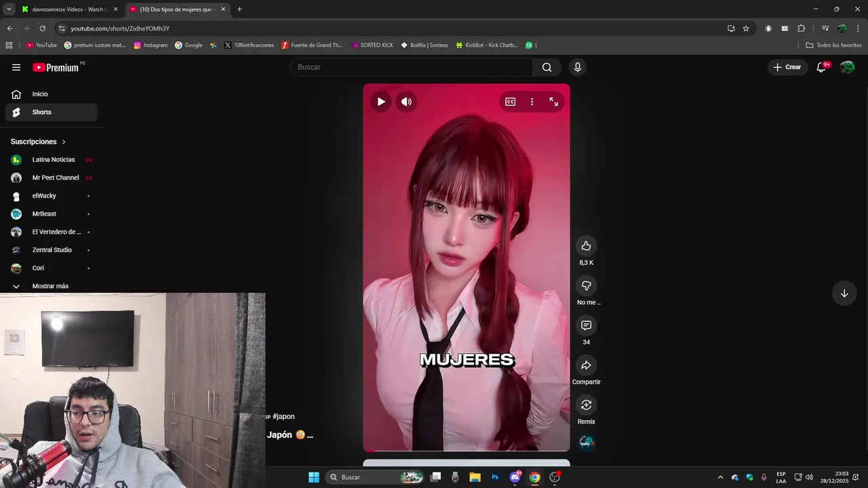Open the Zentral Studio channel
The height and width of the screenshot is (488, 868).
pyautogui.click(x=52, y=250)
